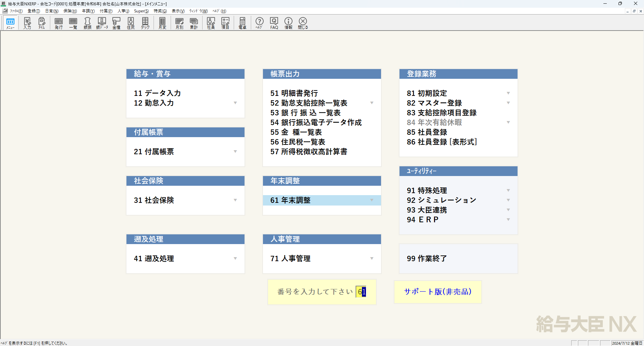Click the 月別 monthly toolbar icon
This screenshot has width=644, height=346.
coord(179,23)
